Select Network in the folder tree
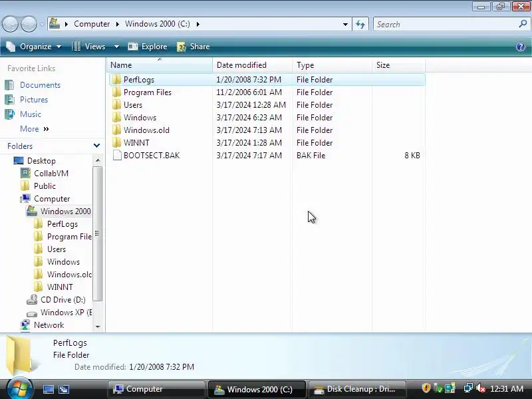Image resolution: width=532 pixels, height=399 pixels. pyautogui.click(x=49, y=325)
